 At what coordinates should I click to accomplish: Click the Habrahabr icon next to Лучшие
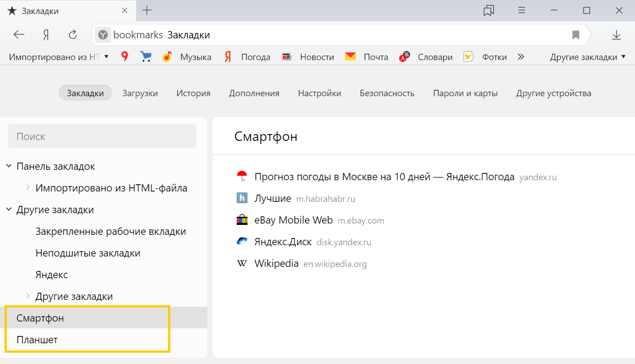242,198
